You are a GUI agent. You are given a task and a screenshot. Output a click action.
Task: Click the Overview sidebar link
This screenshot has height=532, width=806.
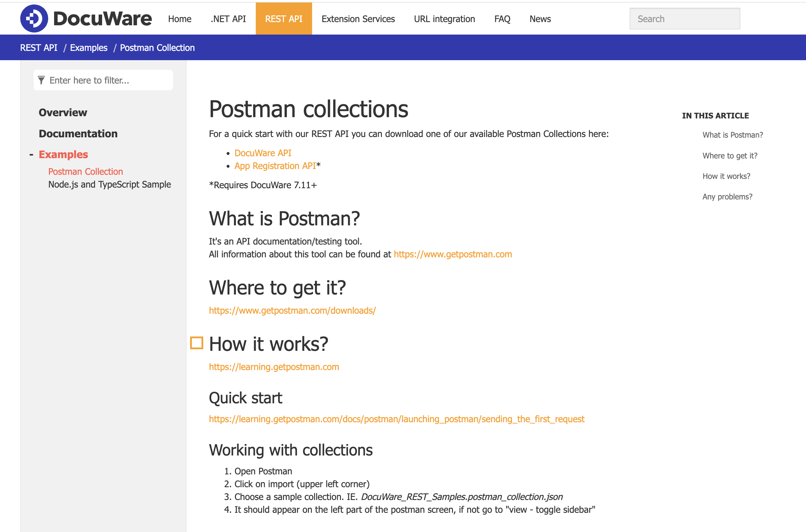[x=62, y=112]
